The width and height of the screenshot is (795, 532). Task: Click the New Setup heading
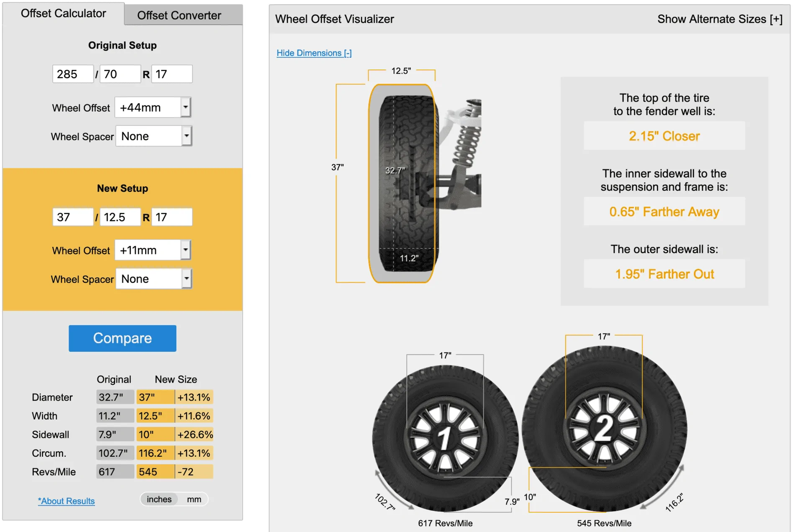tap(123, 188)
